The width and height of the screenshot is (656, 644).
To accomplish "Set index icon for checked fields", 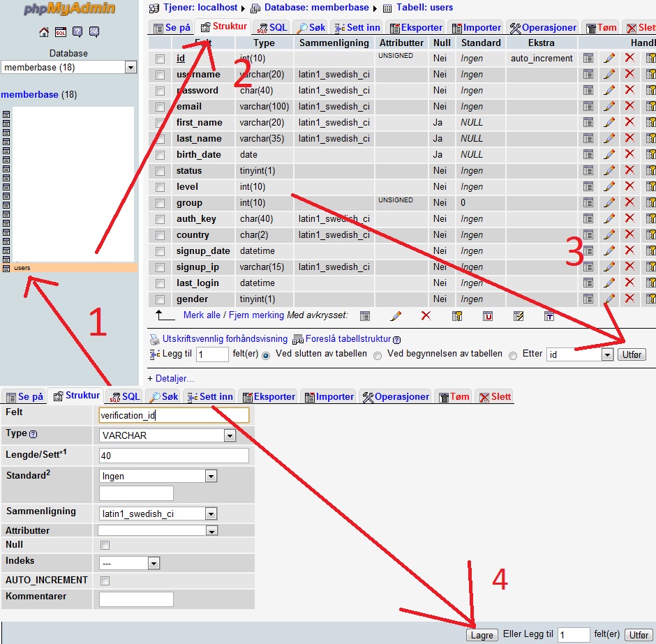I will click(519, 316).
